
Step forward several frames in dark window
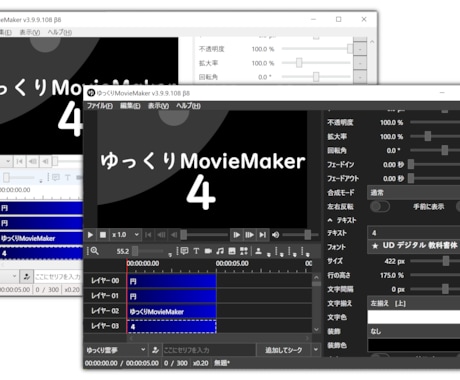click(x=250, y=235)
